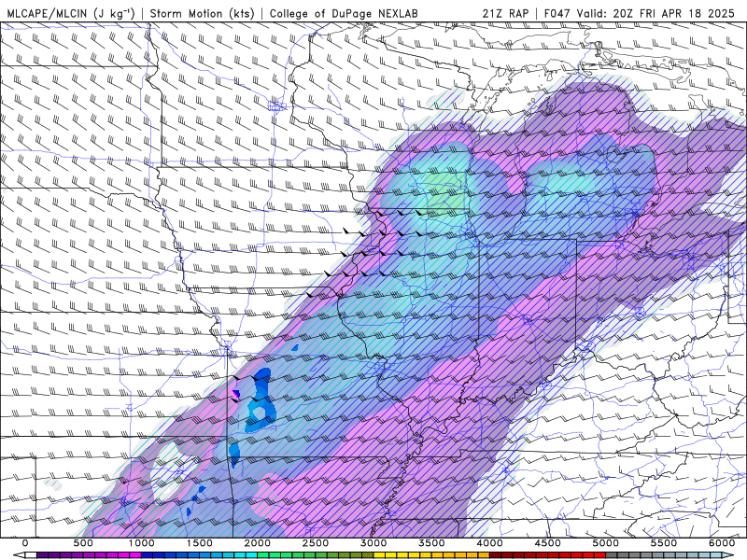Click the 0 label on the color scale

tap(25, 543)
